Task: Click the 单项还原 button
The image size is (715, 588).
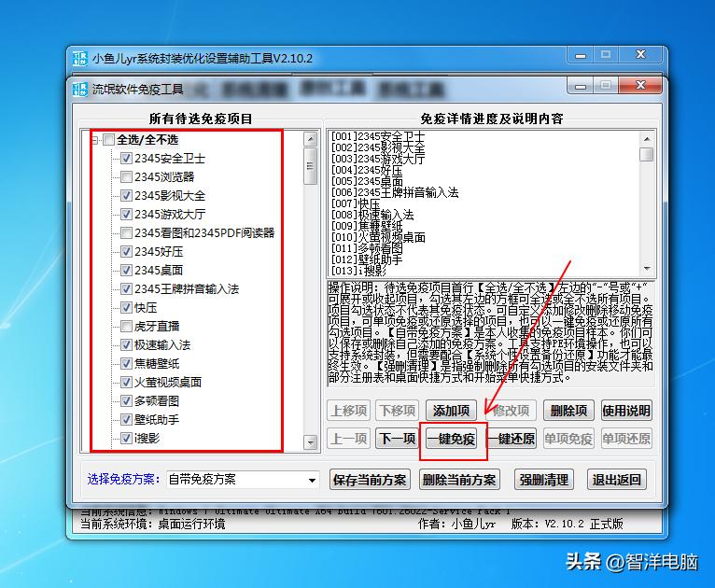Action: (626, 439)
